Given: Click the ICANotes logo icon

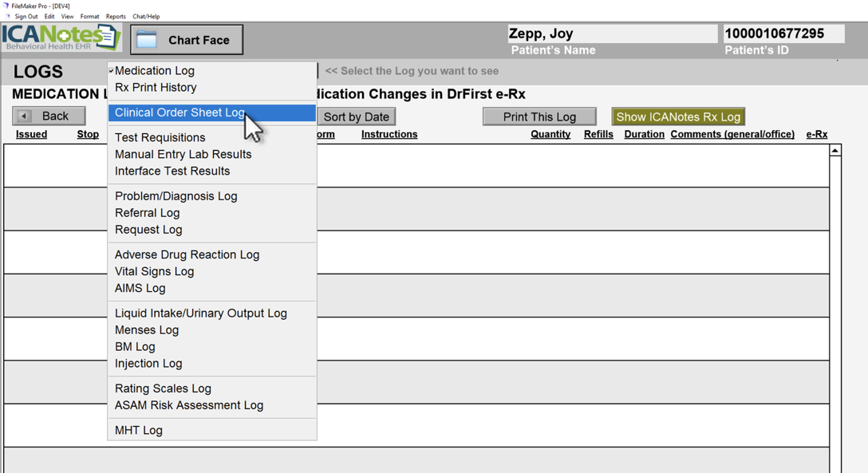Looking at the screenshot, I should 62,38.
